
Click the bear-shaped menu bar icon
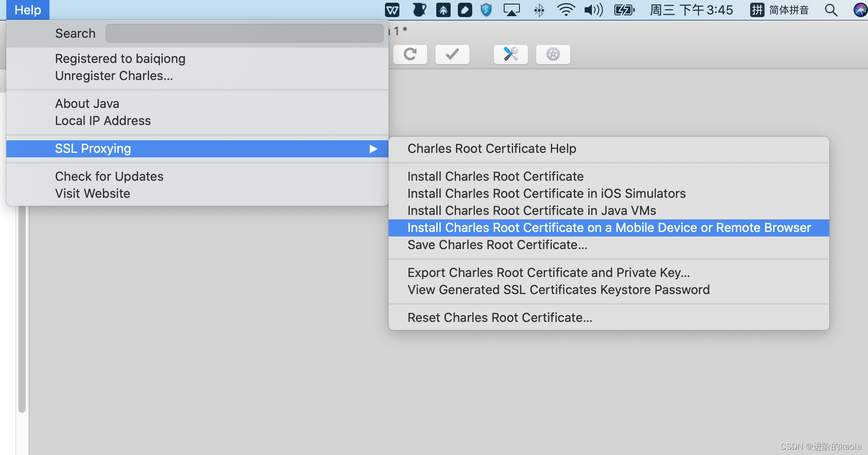pyautogui.click(x=419, y=10)
